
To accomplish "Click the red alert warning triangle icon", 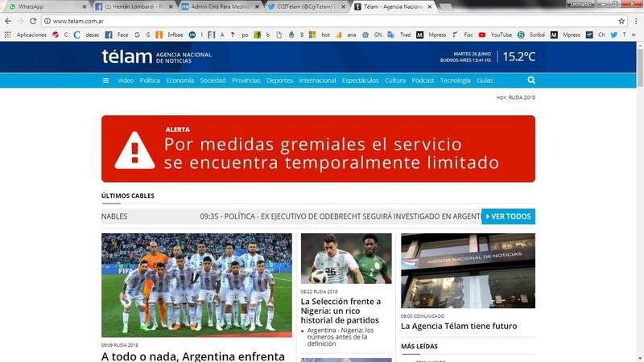I will (x=134, y=150).
